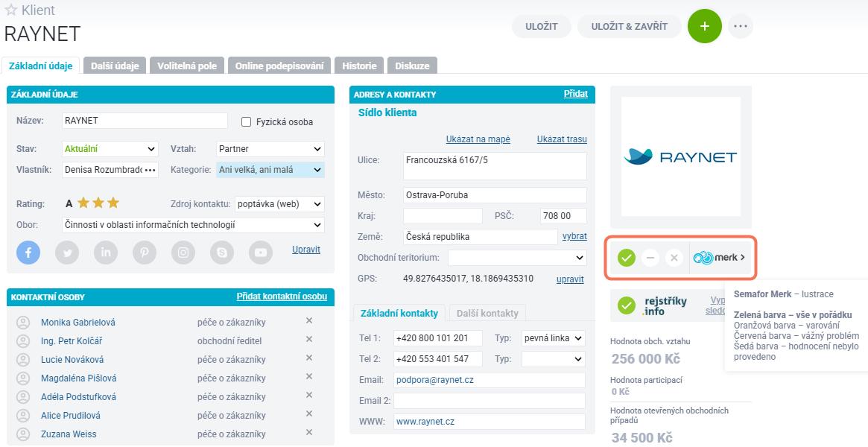
Task: Toggle the Fyzická osoba checkbox
Action: (247, 121)
